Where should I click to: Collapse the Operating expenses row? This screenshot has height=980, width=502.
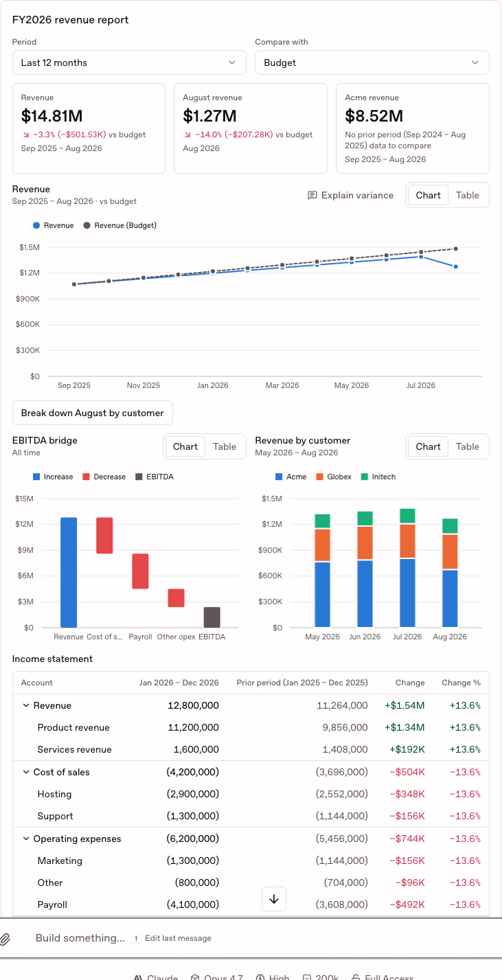click(26, 839)
